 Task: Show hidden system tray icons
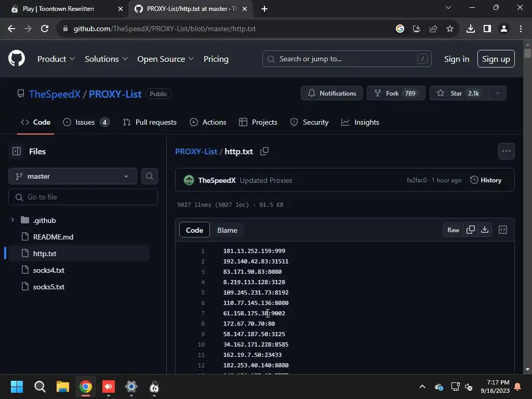(x=422, y=387)
